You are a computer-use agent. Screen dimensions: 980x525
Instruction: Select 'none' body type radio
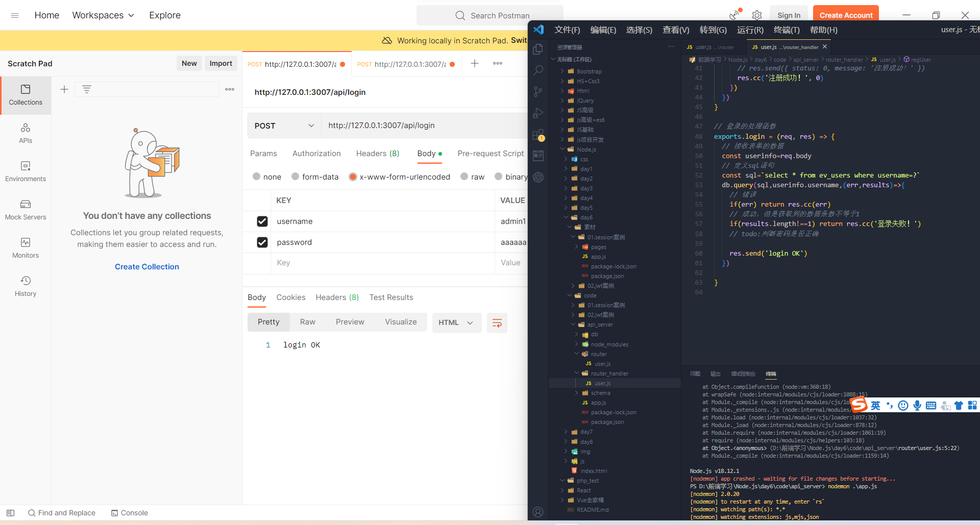click(x=257, y=177)
